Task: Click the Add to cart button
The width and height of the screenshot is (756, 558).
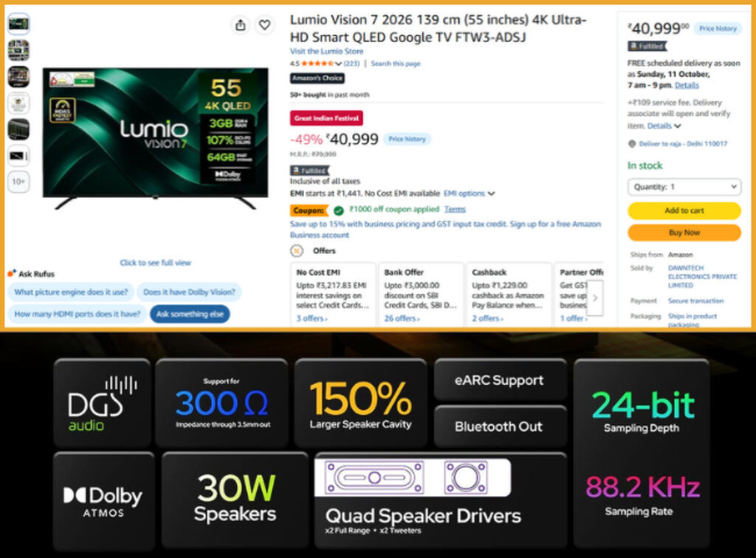Action: [x=684, y=210]
